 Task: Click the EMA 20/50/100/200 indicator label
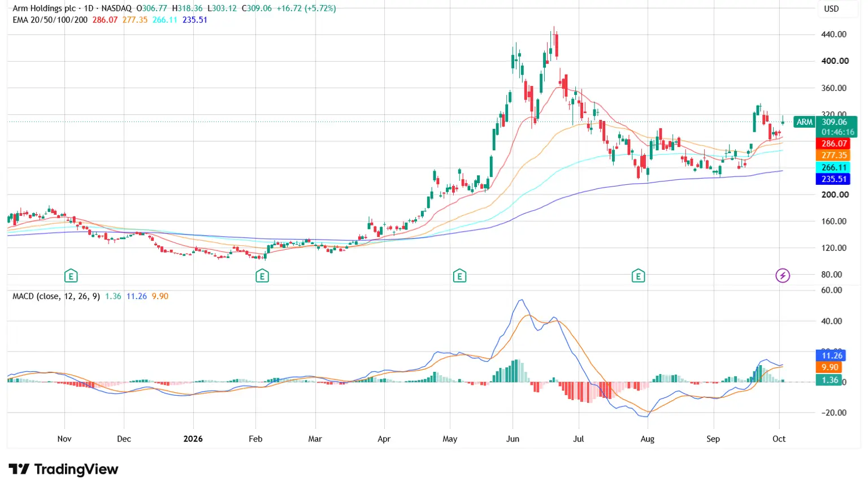(50, 20)
